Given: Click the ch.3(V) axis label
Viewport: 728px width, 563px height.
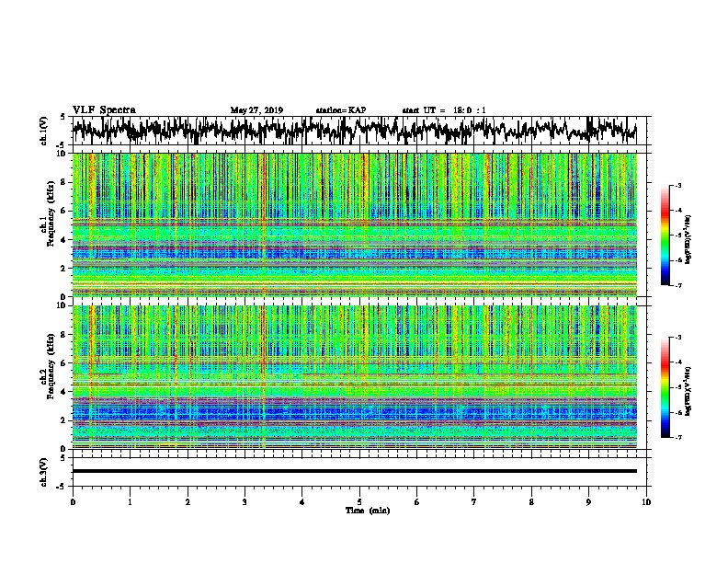Looking at the screenshot, I should click(44, 473).
